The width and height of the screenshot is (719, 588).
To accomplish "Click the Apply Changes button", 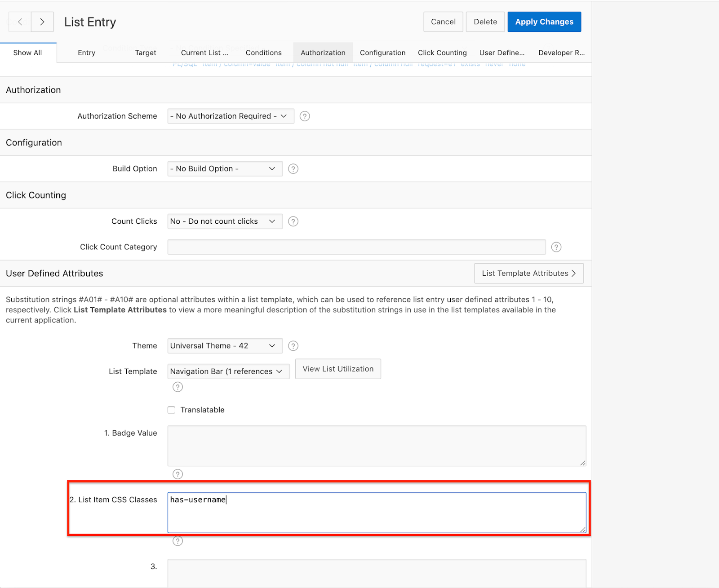I will tap(544, 22).
